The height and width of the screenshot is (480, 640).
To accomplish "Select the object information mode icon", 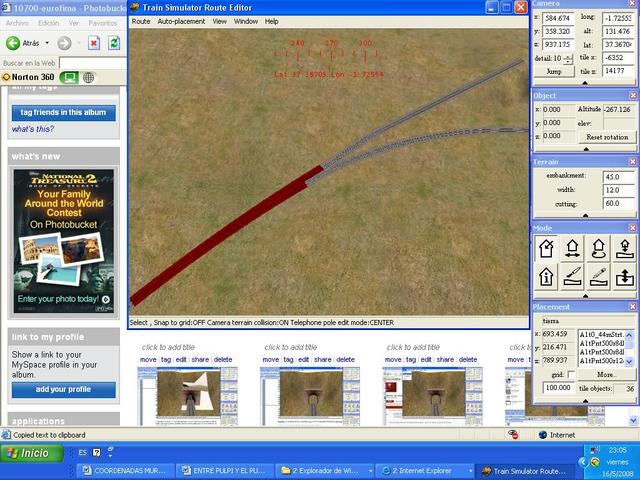I will click(x=547, y=276).
